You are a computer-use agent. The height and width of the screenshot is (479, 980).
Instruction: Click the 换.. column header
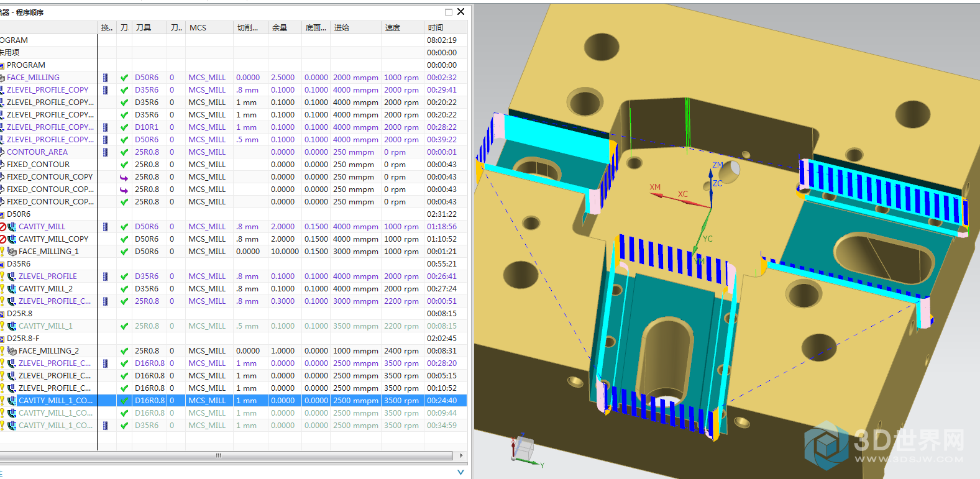point(107,28)
